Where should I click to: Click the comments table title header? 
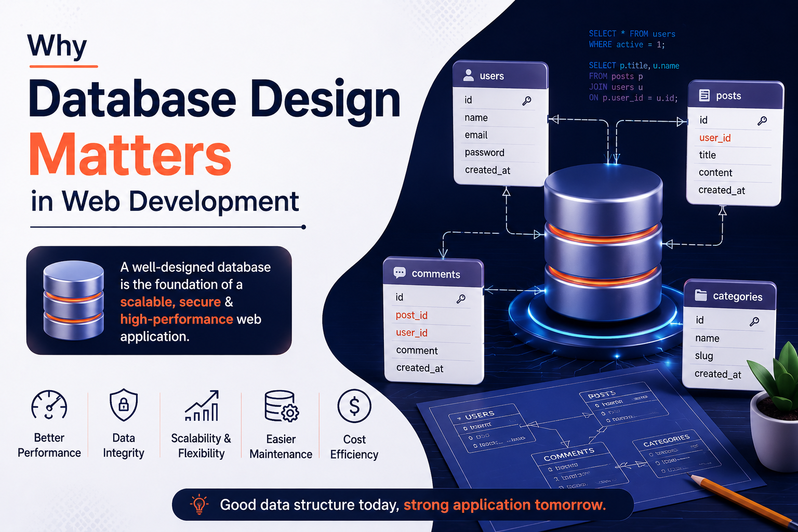tap(433, 273)
